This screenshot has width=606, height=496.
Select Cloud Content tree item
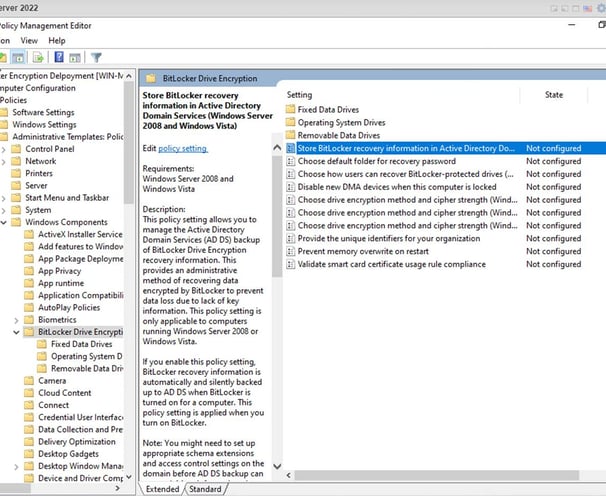coord(65,393)
